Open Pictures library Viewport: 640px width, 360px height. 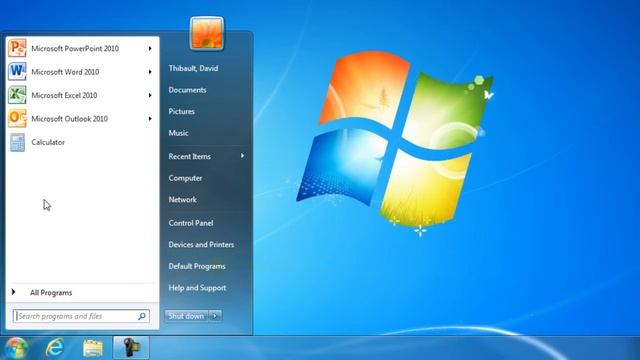tap(182, 111)
